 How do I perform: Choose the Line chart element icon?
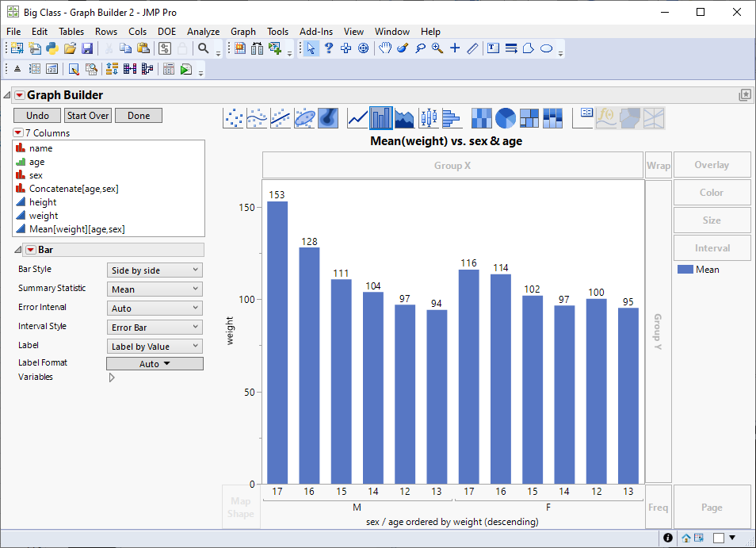358,119
